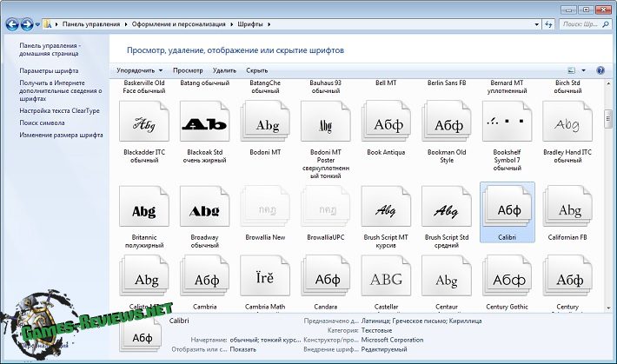Click the Bauhaus 93 обычный font label
Viewport: 617px width, 364px height.
coord(325,87)
